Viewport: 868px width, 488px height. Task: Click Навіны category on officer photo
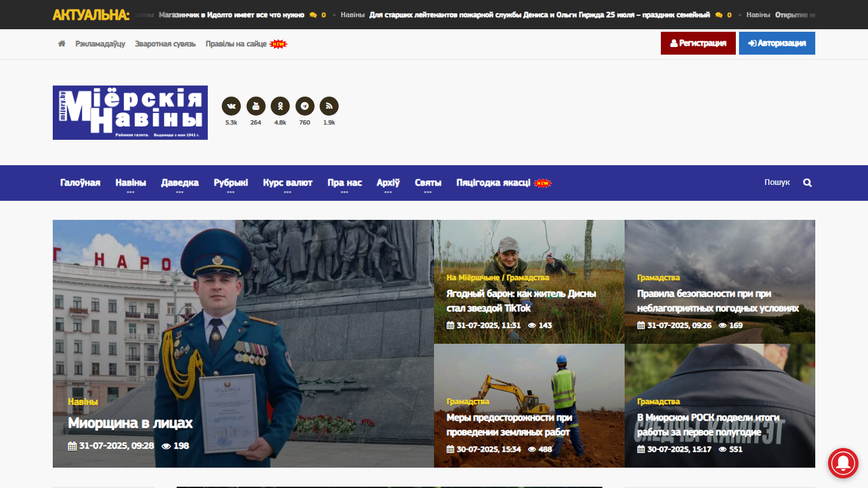pos(83,402)
